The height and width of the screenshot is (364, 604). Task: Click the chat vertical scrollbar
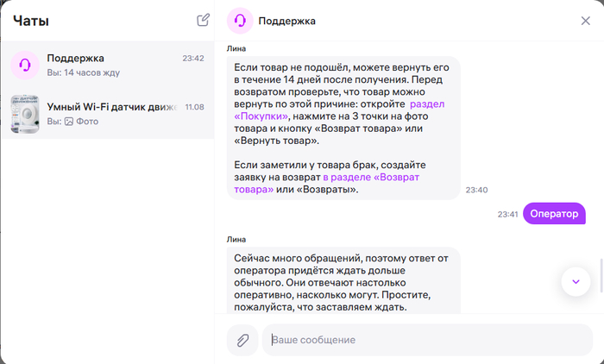click(601, 275)
